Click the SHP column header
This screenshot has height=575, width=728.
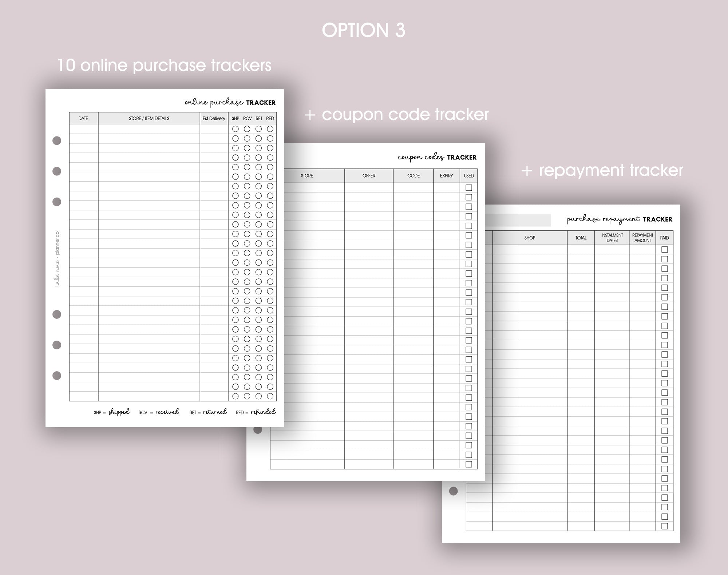tap(236, 118)
